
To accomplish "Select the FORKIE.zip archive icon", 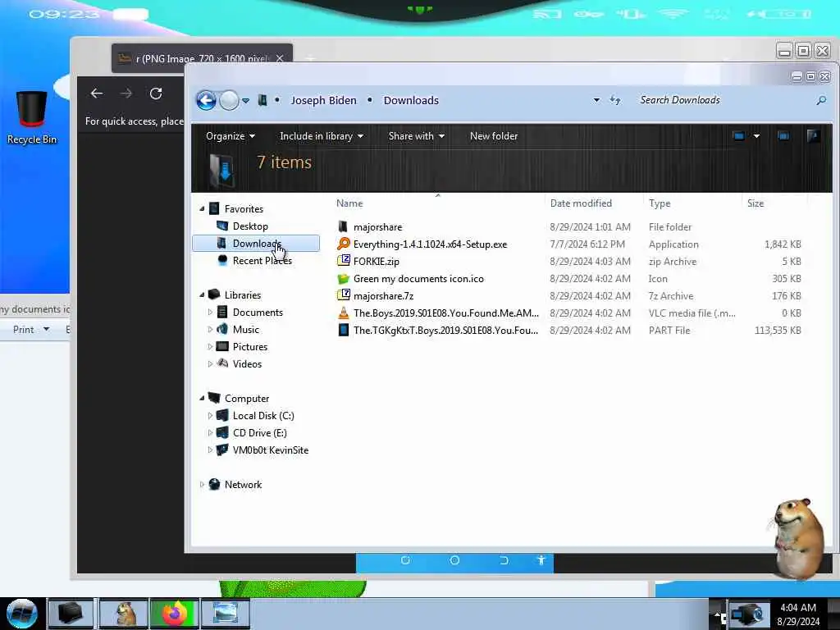I will point(343,261).
